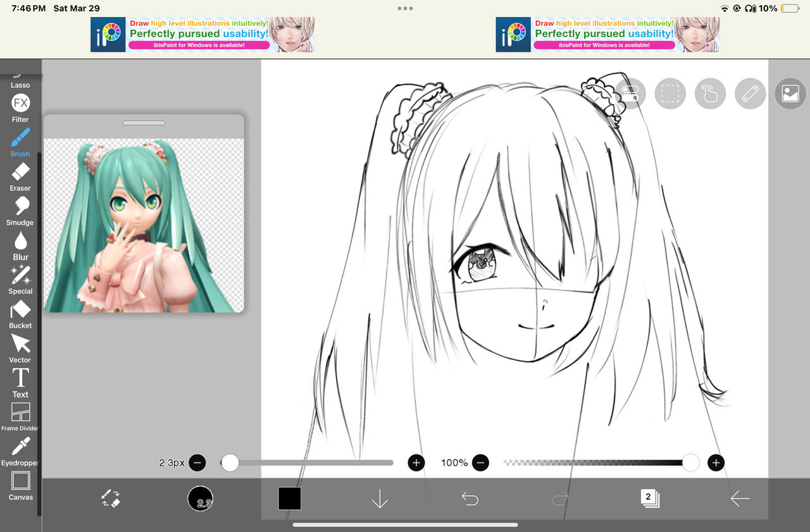The height and width of the screenshot is (532, 810).
Task: Toggle the finger touch drawing icon
Action: pos(710,94)
